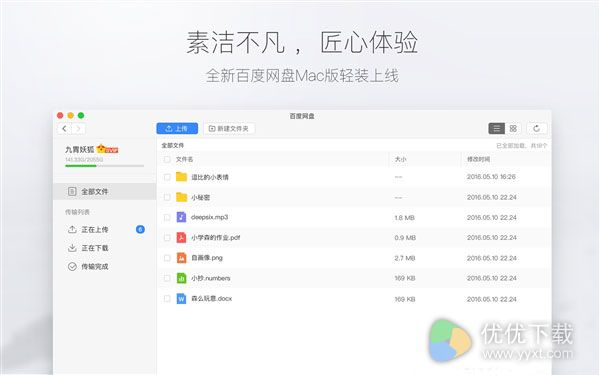
Task: Click the PDF icon of 小学森的作业.pdf
Action: [181, 238]
